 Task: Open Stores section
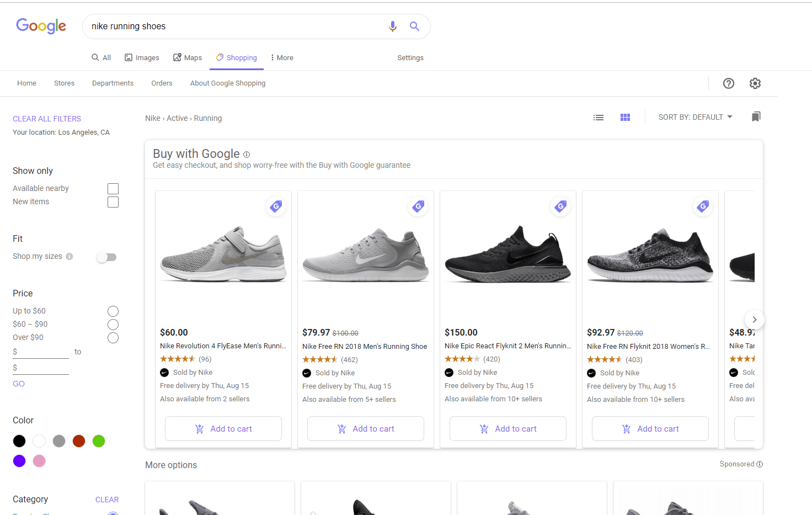[64, 83]
